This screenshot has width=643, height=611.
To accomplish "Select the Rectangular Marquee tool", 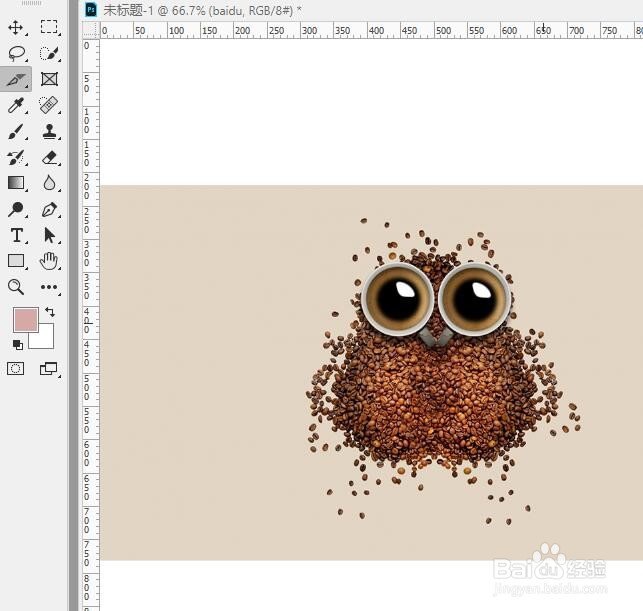I will pyautogui.click(x=49, y=27).
